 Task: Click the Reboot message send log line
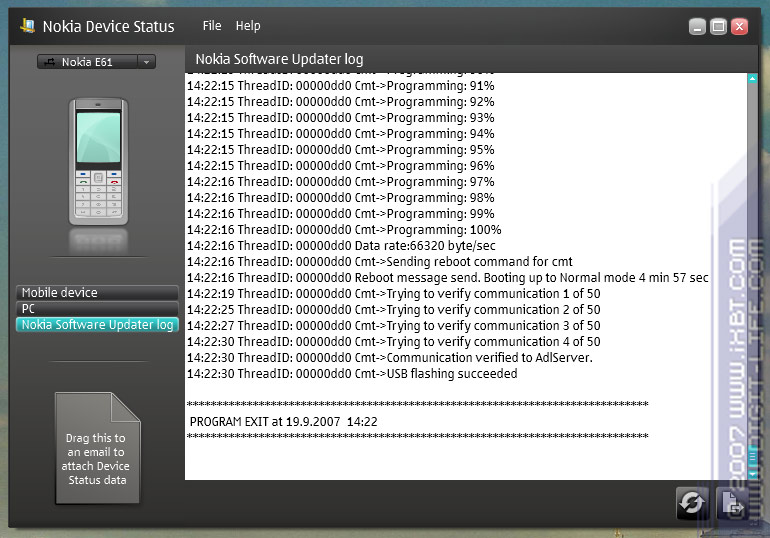point(447,278)
